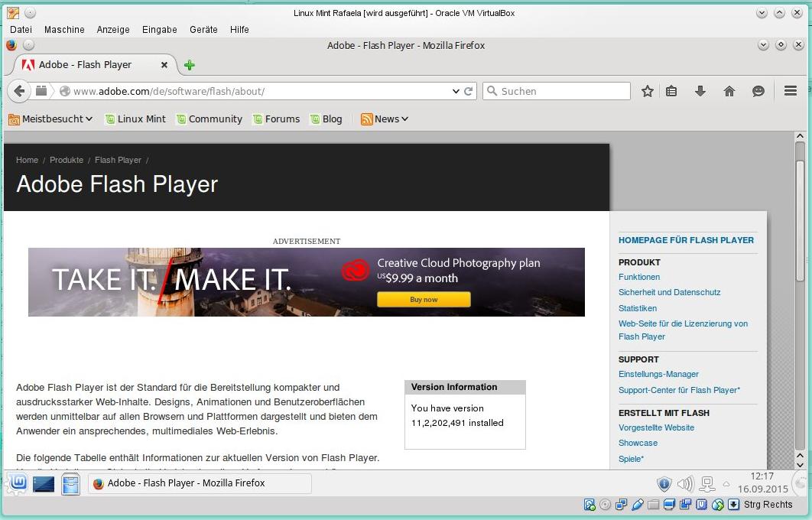
Task: Bookmark page with star icon
Action: [x=648, y=91]
